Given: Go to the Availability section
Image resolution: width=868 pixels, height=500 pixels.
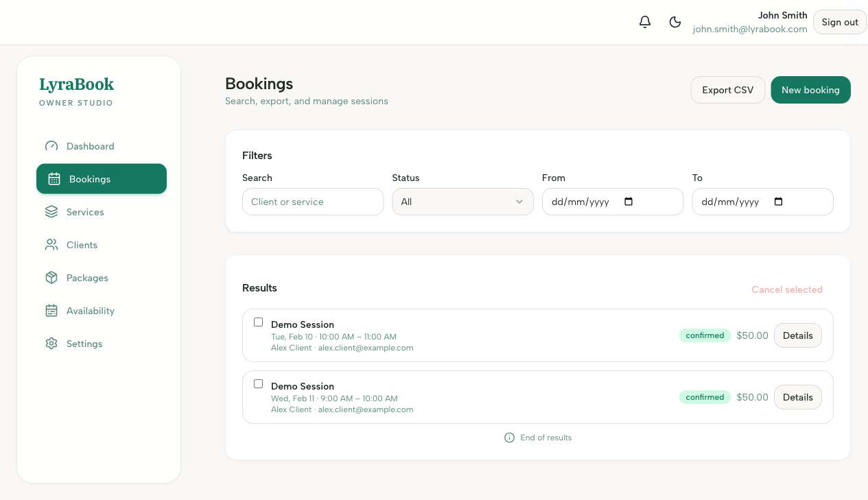Looking at the screenshot, I should point(90,310).
